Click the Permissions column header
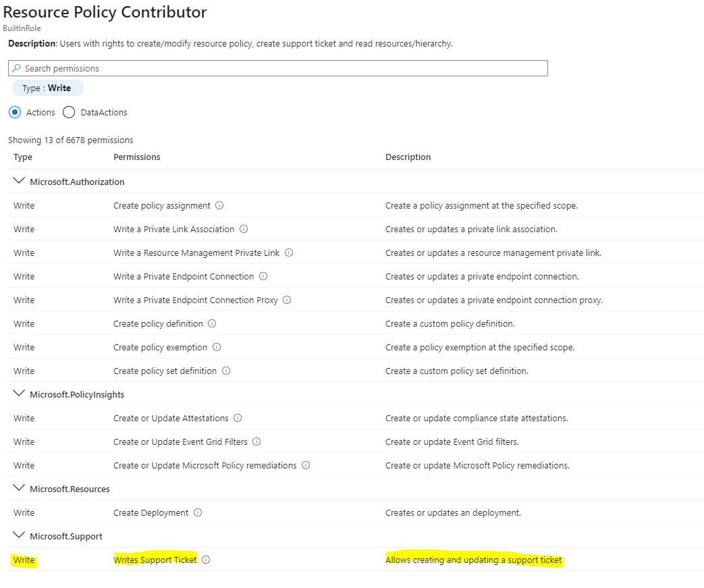Viewport: 704px width, 588px height. pos(137,157)
